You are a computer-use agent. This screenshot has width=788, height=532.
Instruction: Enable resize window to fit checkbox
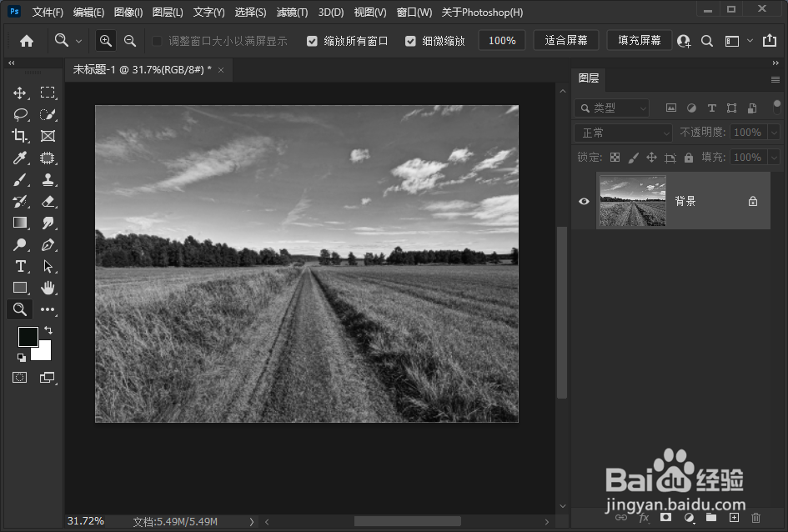pos(157,41)
